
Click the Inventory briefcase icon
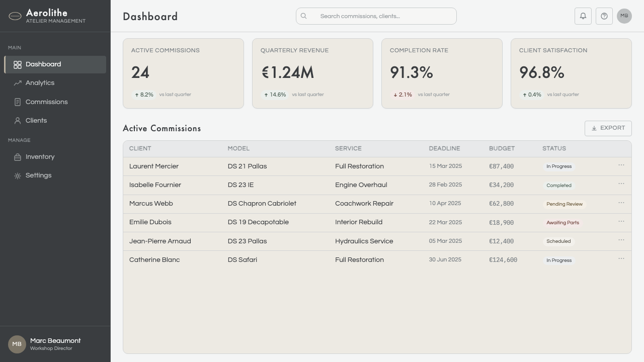[18, 157]
